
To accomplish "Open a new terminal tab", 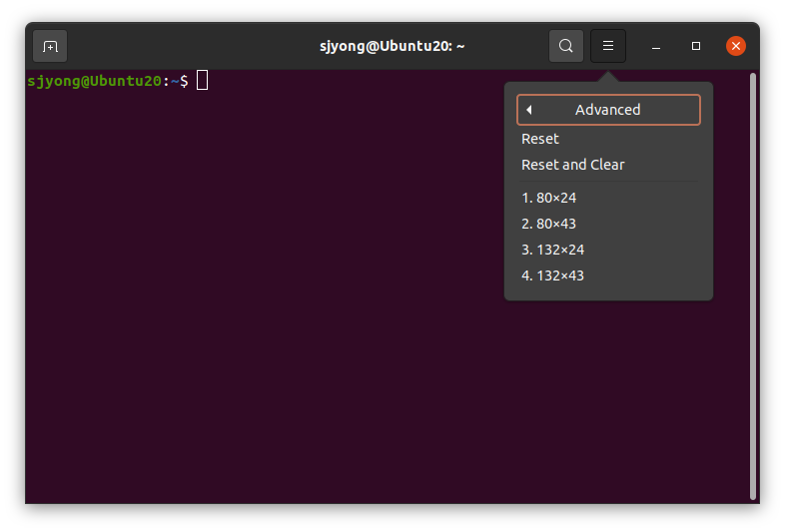I will (x=50, y=46).
